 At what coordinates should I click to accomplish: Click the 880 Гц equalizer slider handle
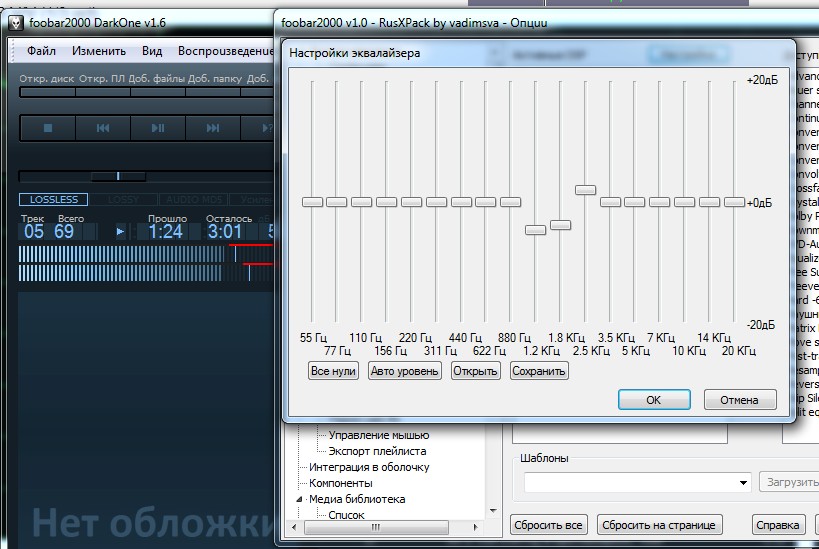click(x=511, y=202)
